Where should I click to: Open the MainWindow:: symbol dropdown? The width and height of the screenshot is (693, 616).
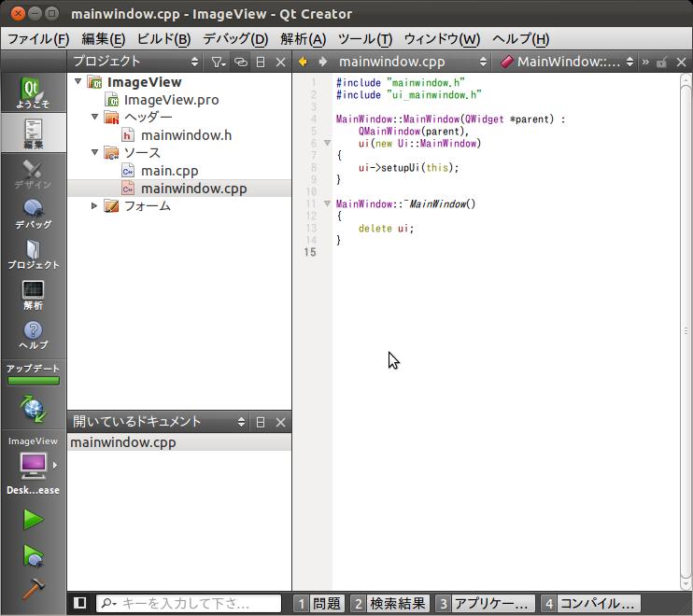click(567, 62)
